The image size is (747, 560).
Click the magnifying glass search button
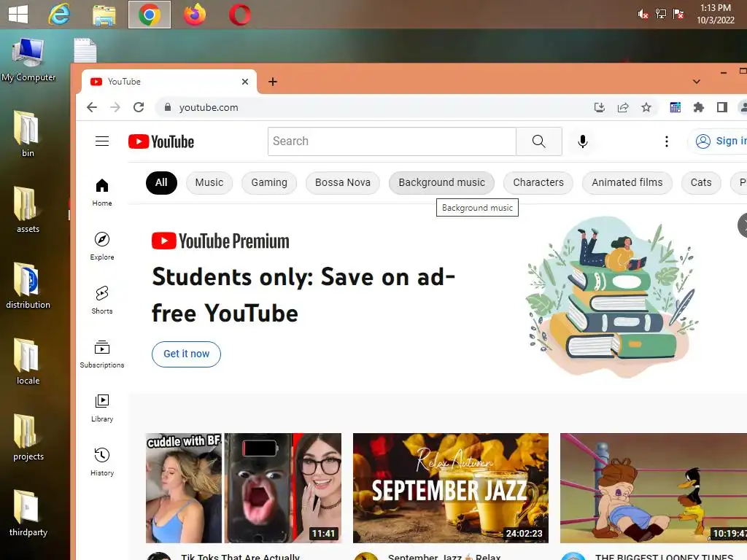pos(539,141)
